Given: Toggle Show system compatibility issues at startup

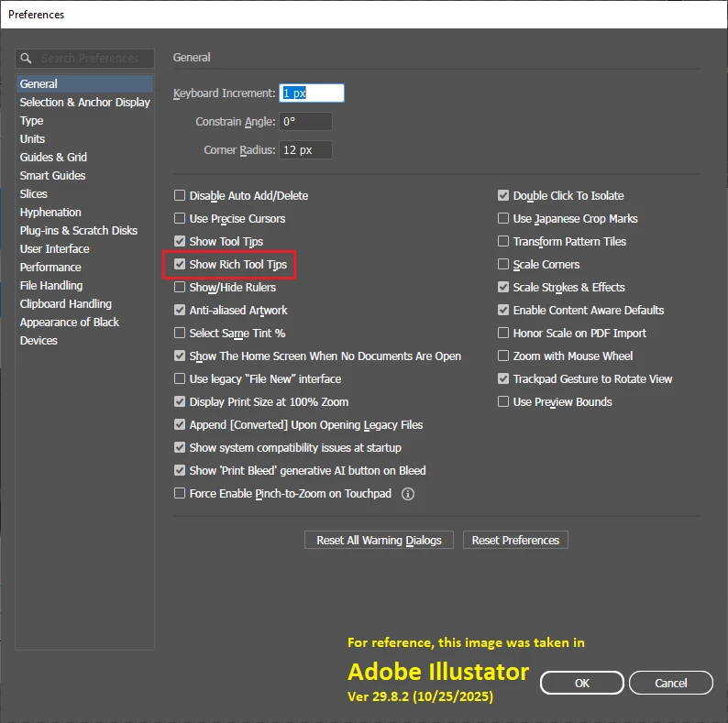Looking at the screenshot, I should point(180,447).
